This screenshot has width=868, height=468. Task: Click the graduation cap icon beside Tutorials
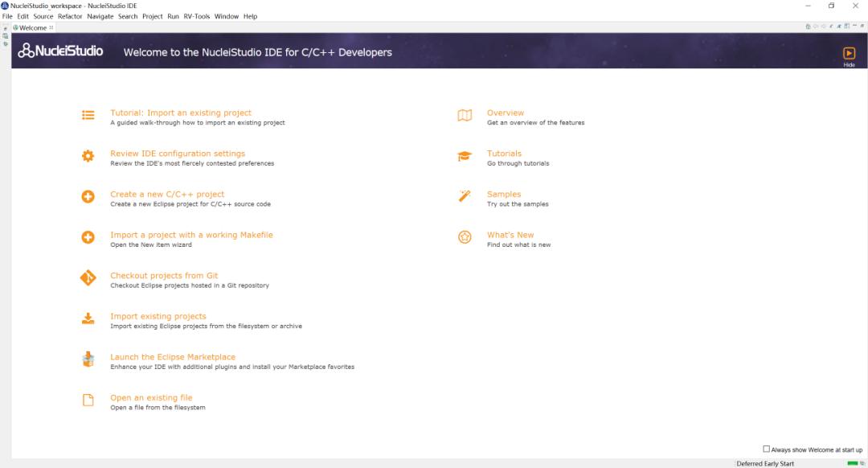click(465, 156)
